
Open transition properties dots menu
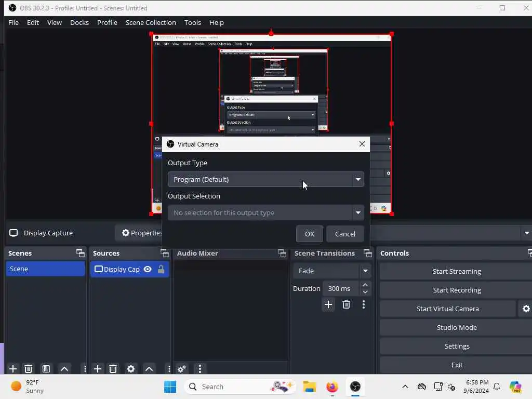[363, 304]
